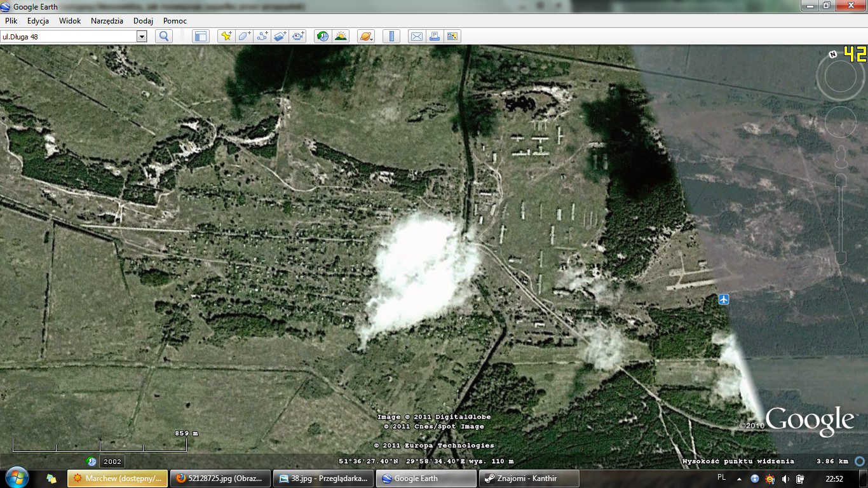Screen dimensions: 868x488
Task: Click the 2002 historical imagery date button
Action: [112, 461]
